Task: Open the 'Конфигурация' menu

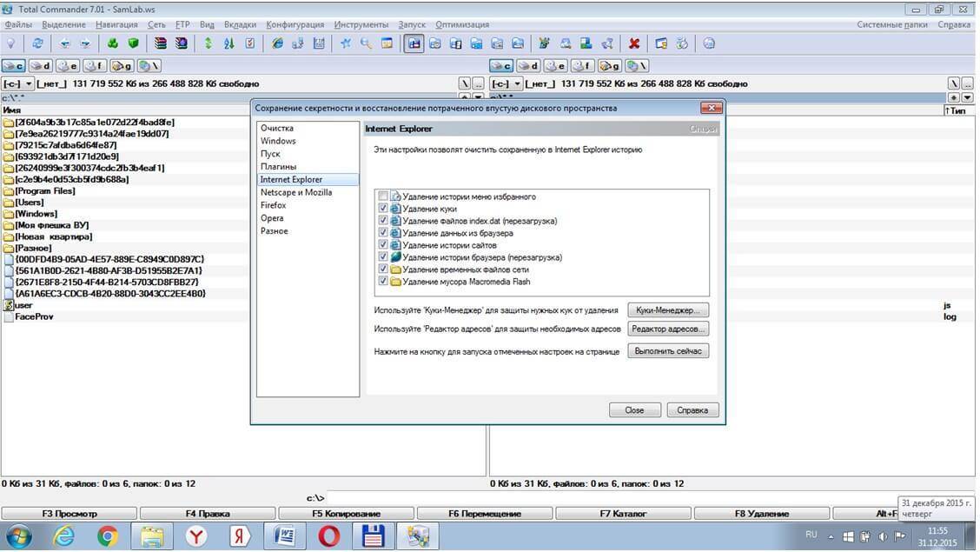Action: point(295,24)
